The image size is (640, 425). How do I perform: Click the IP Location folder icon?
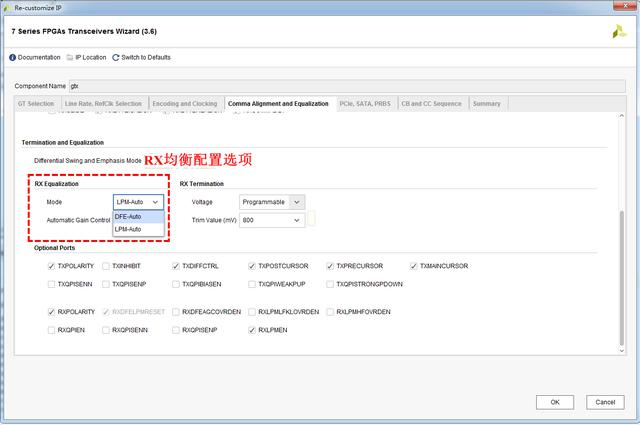[x=70, y=58]
